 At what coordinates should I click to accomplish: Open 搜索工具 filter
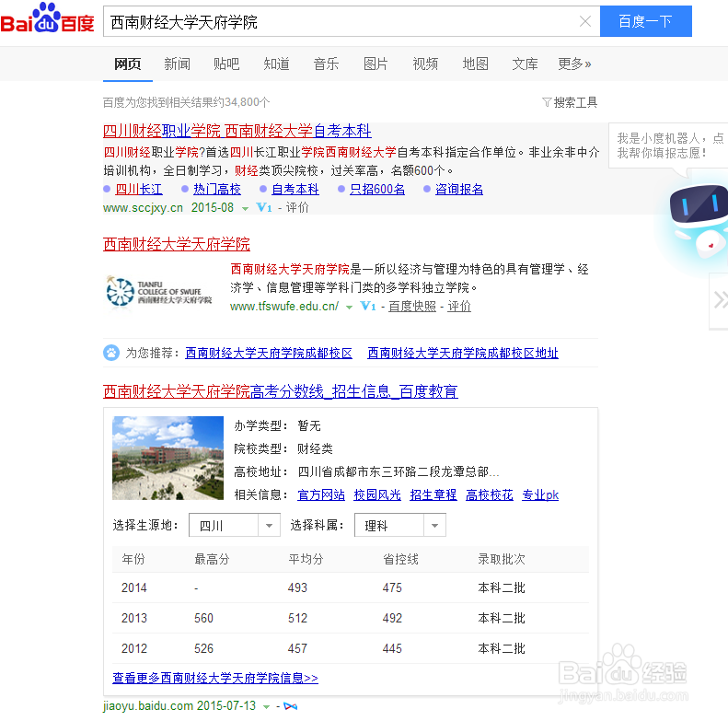point(570,102)
